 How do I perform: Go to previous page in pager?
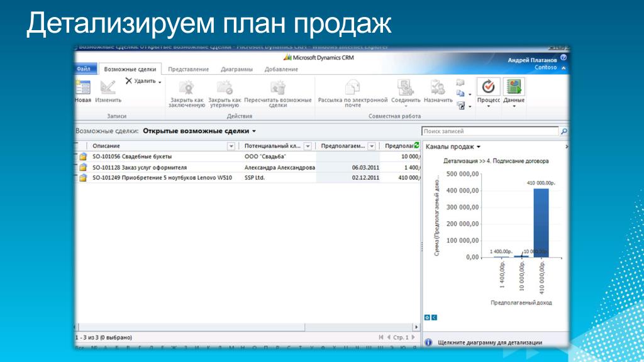tap(389, 337)
